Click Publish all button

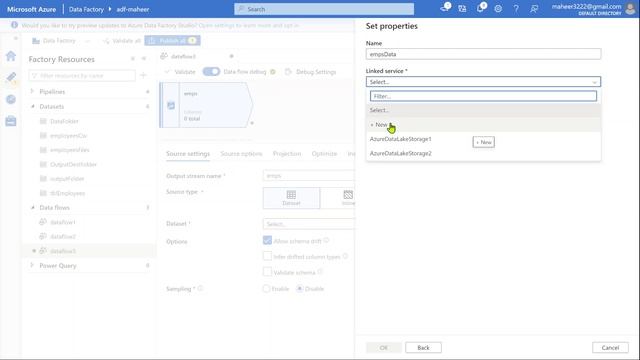pyautogui.click(x=172, y=40)
